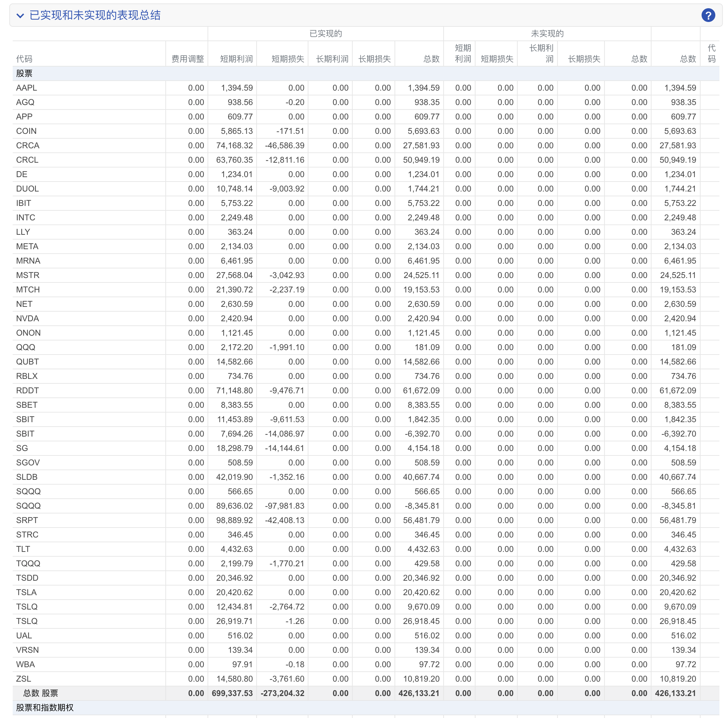
Task: Select the ZSL row symbol
Action: tap(23, 679)
